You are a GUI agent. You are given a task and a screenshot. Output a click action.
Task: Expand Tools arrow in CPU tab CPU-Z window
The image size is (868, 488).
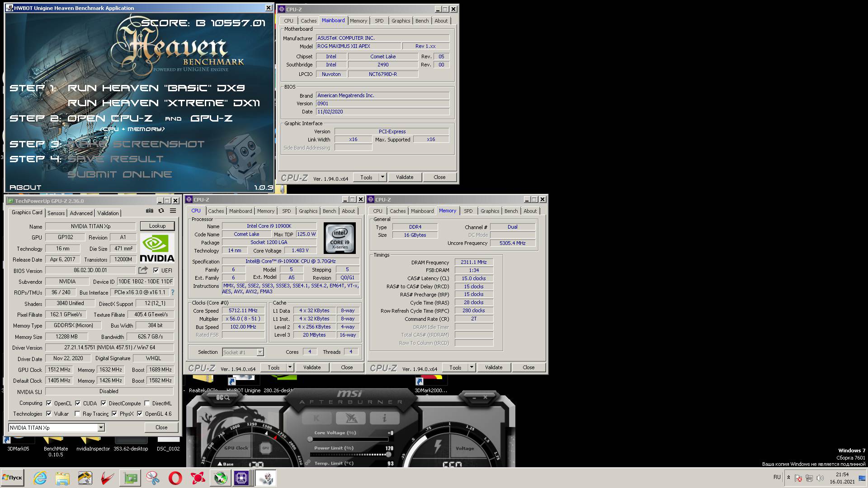[290, 367]
